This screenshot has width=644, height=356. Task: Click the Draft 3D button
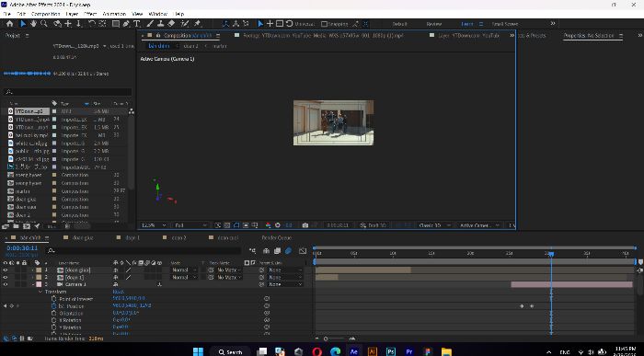click(x=373, y=225)
